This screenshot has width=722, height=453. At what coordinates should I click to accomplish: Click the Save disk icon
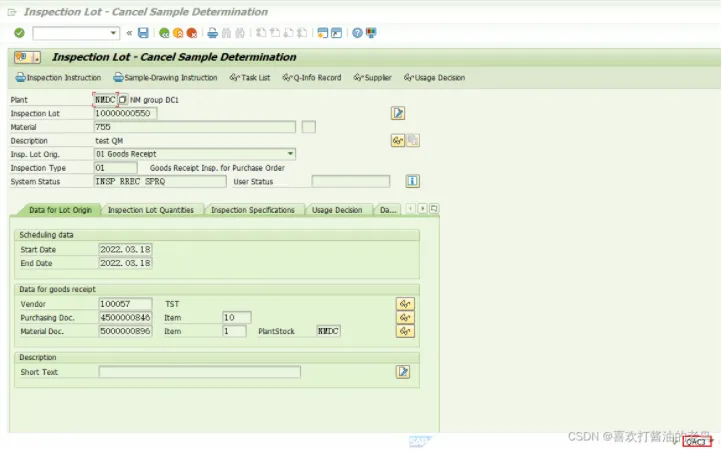tap(143, 33)
